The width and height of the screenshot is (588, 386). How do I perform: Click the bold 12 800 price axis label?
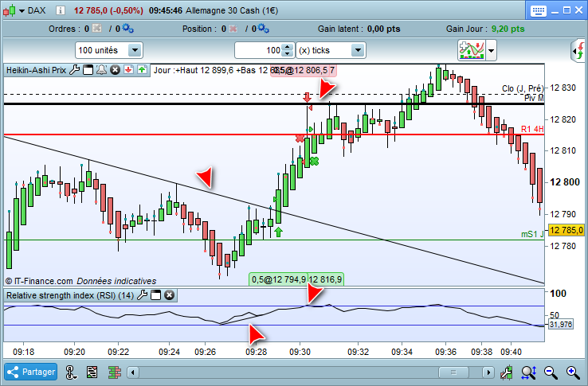tap(565, 182)
